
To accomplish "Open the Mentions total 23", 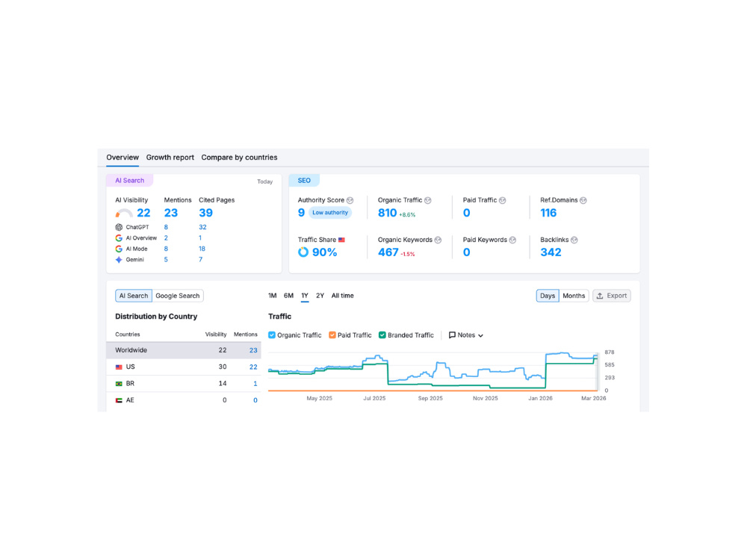I will point(171,213).
